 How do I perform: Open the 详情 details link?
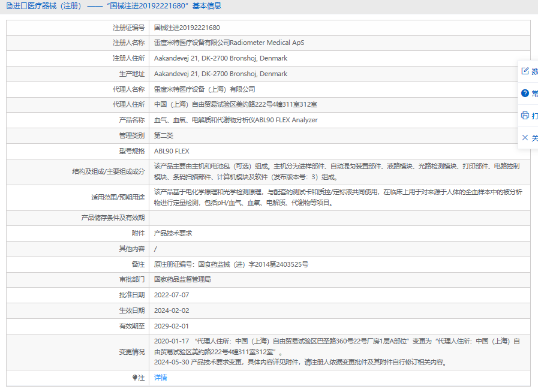(161, 378)
